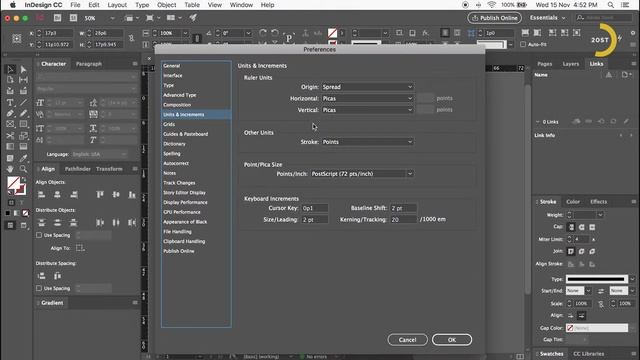640x360 pixels.
Task: Click the Kerning/Tracking input field
Action: pos(403,220)
